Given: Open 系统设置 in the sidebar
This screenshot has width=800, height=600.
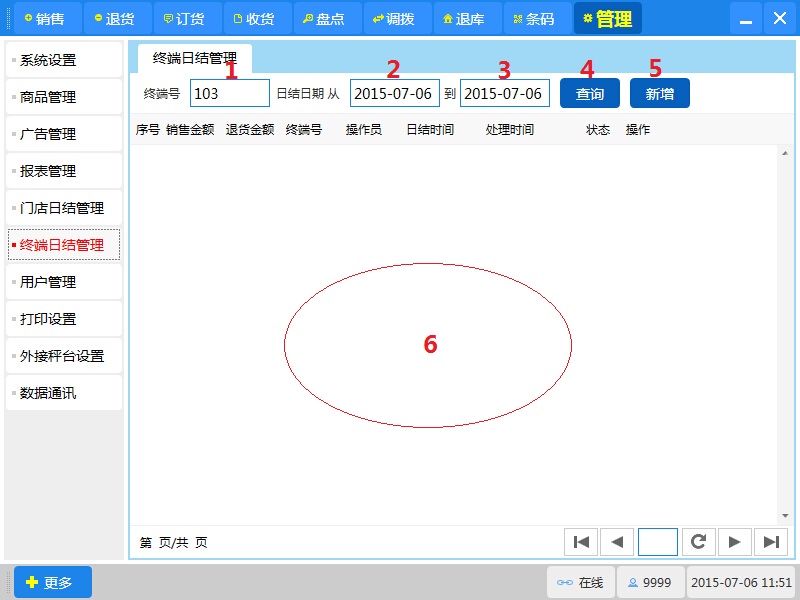Looking at the screenshot, I should [64, 60].
